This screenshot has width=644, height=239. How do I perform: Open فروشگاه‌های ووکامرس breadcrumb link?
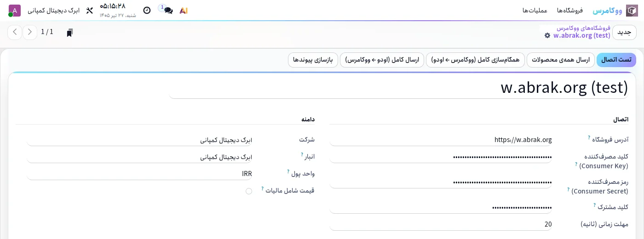click(x=583, y=28)
